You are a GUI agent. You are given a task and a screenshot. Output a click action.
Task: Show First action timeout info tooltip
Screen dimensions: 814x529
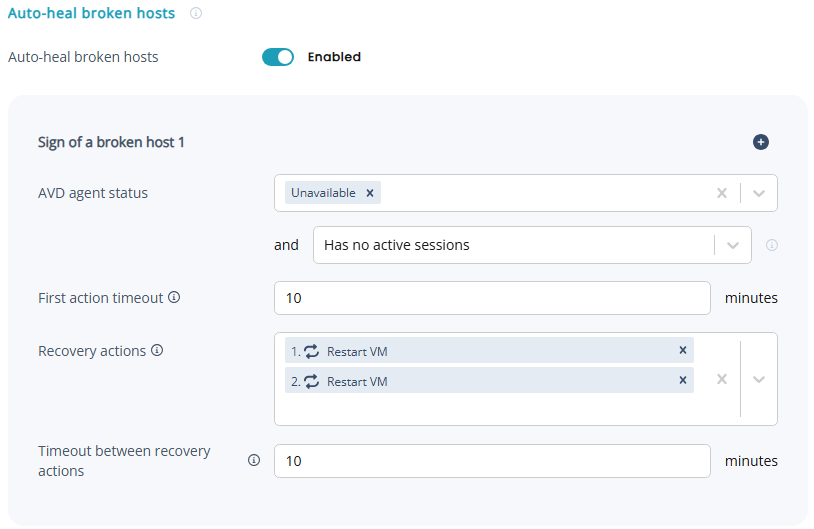174,298
